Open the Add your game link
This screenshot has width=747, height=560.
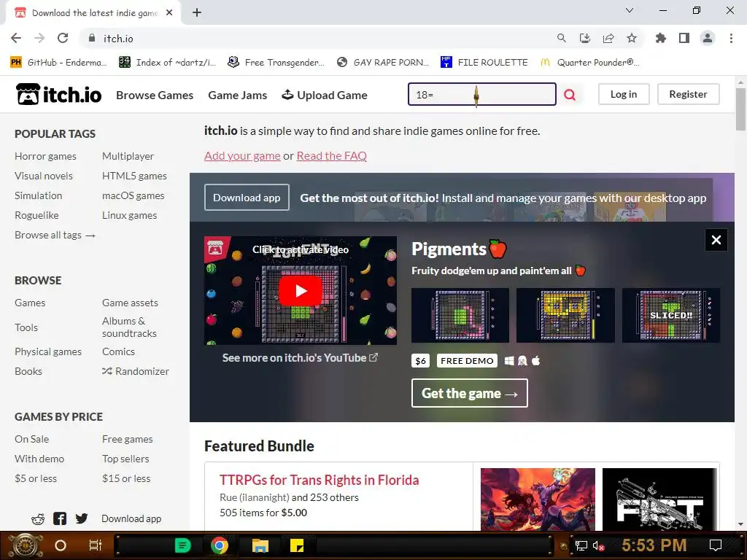click(242, 156)
